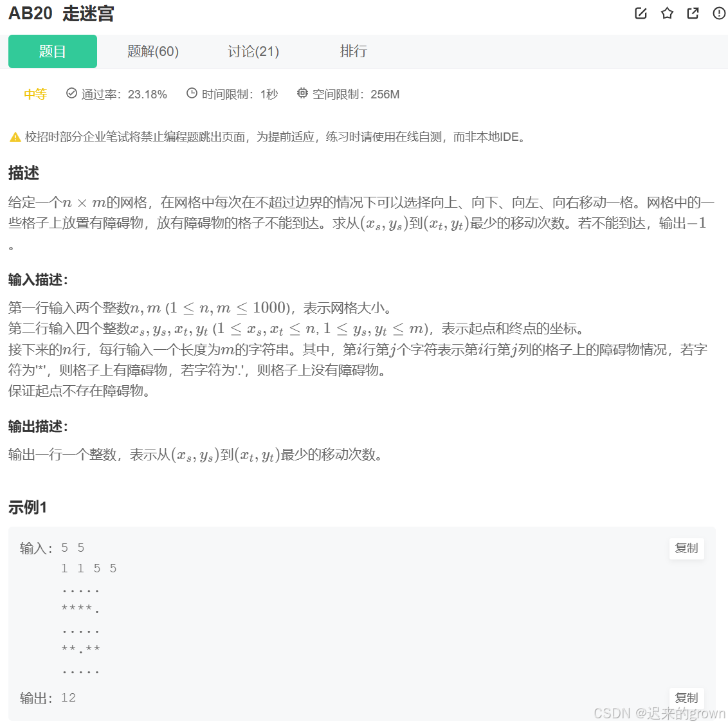This screenshot has height=726, width=728.
Task: Click the maze row "**.**"
Action: coord(80,649)
